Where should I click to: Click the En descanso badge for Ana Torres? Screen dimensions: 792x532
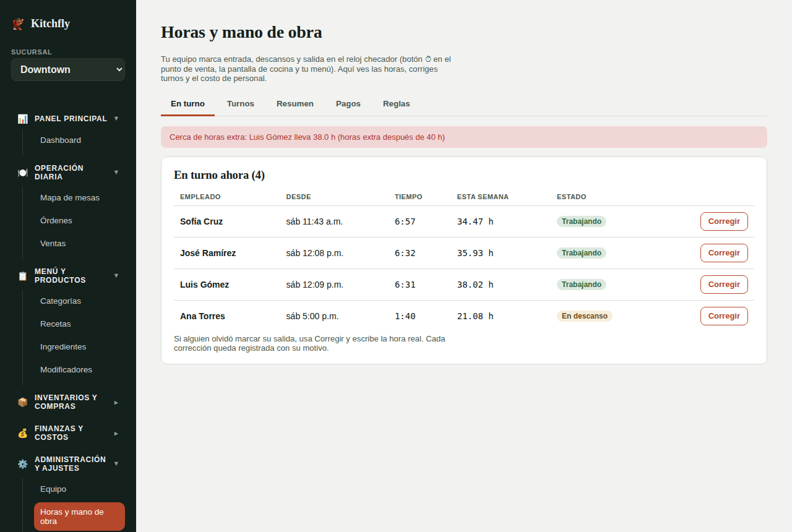(x=585, y=316)
